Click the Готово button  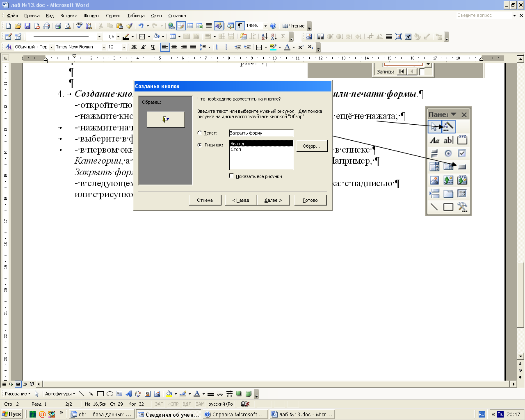click(x=310, y=200)
